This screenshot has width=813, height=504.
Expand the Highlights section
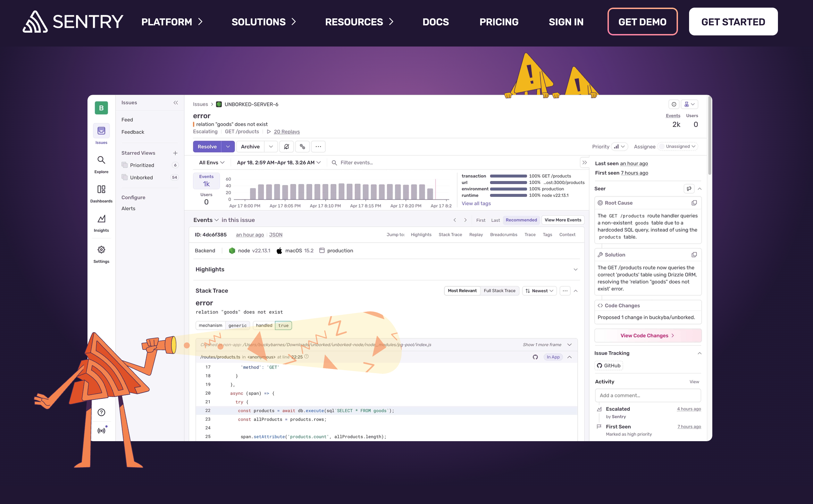(x=575, y=269)
